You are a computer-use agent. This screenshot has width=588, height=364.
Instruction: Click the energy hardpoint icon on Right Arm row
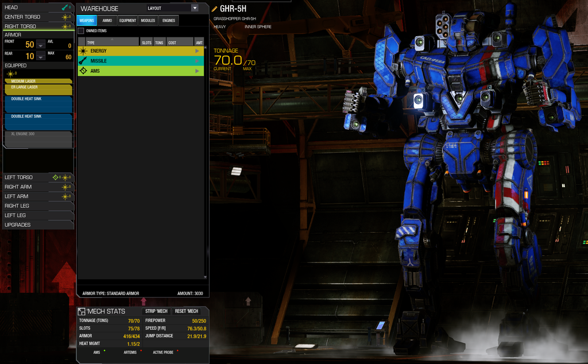(x=65, y=187)
